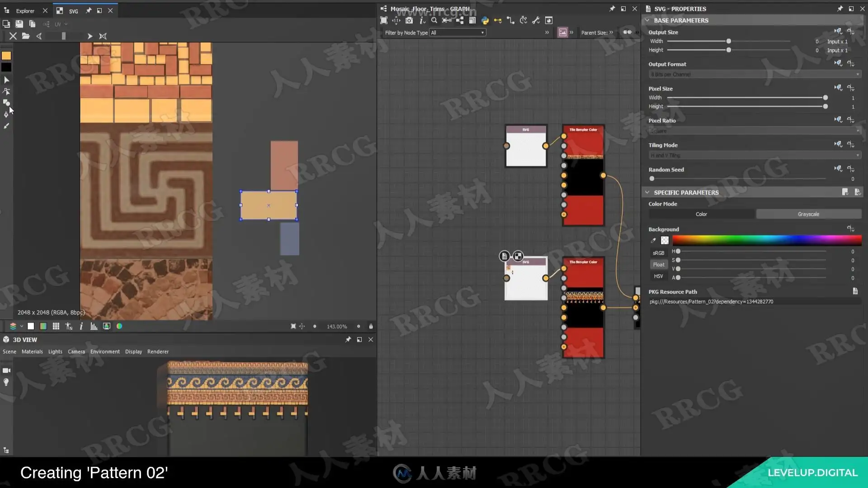The height and width of the screenshot is (488, 868).
Task: Switch to the Explorer tab
Action: 25,11
